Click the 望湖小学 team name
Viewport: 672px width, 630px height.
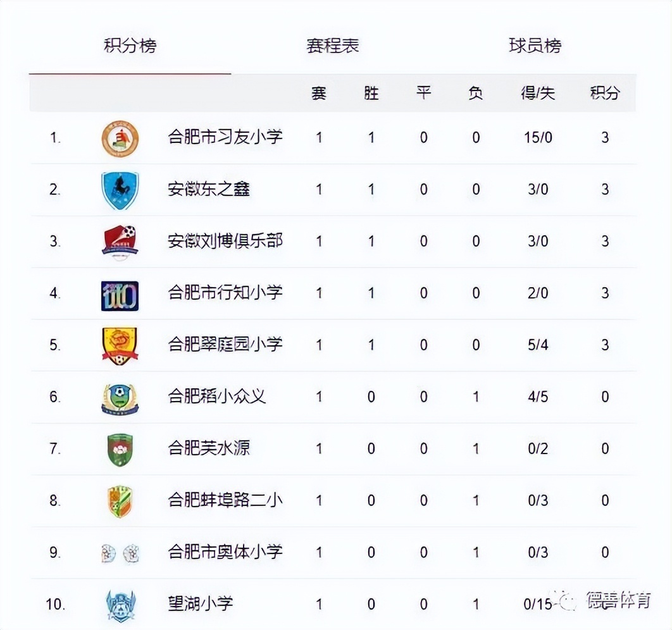pos(200,604)
